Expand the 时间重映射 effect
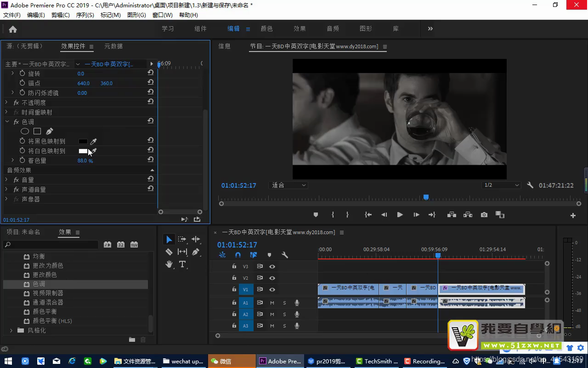This screenshot has height=368, width=588. tap(6, 112)
